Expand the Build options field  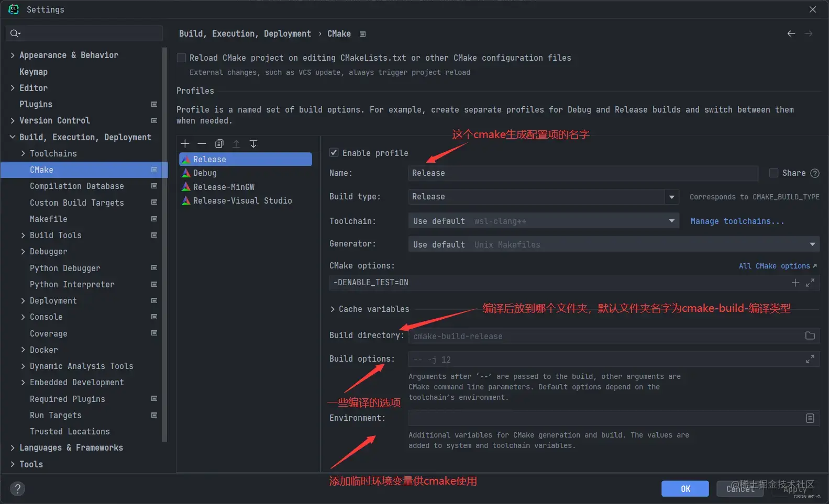pyautogui.click(x=810, y=359)
